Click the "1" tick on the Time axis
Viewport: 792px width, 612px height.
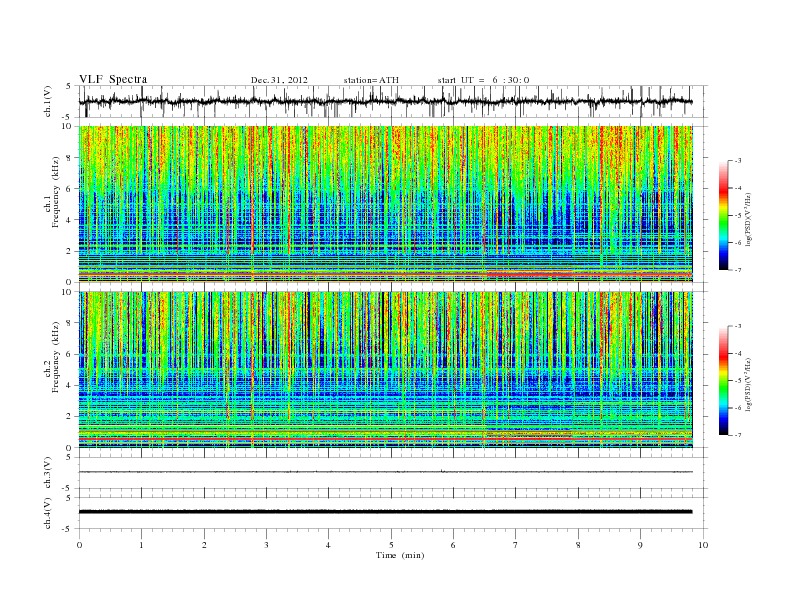(141, 545)
